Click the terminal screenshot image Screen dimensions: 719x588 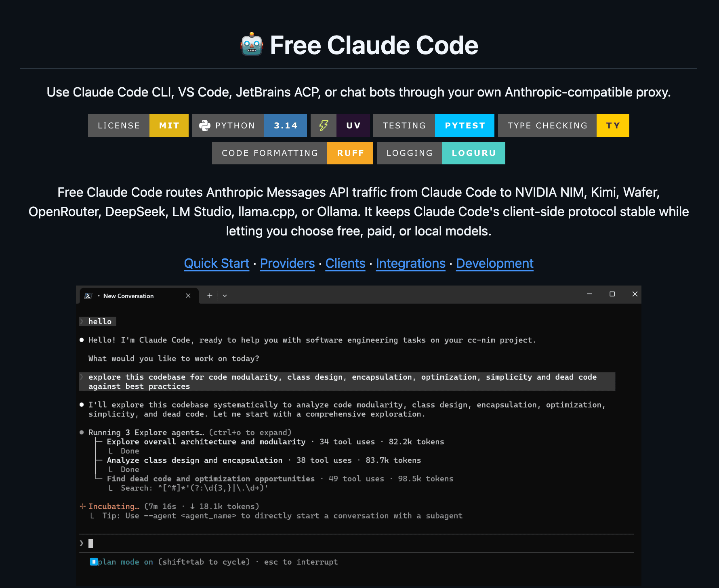coord(359,436)
